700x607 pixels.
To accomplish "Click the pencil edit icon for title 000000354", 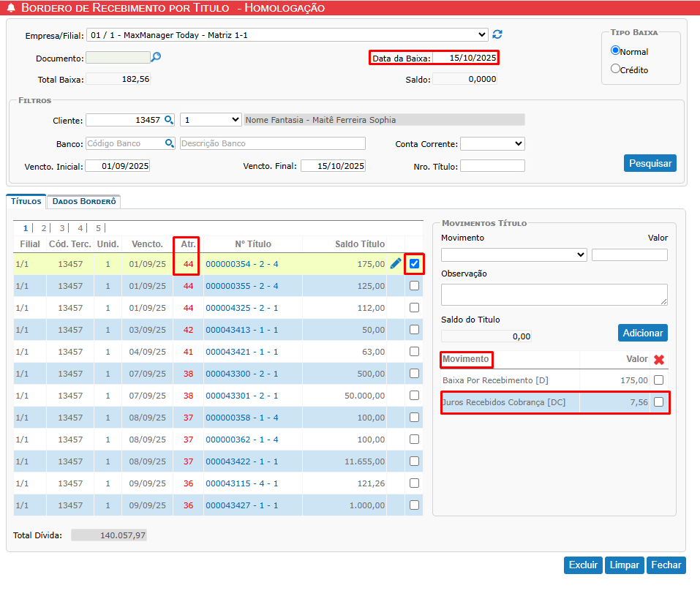I will [x=396, y=263].
